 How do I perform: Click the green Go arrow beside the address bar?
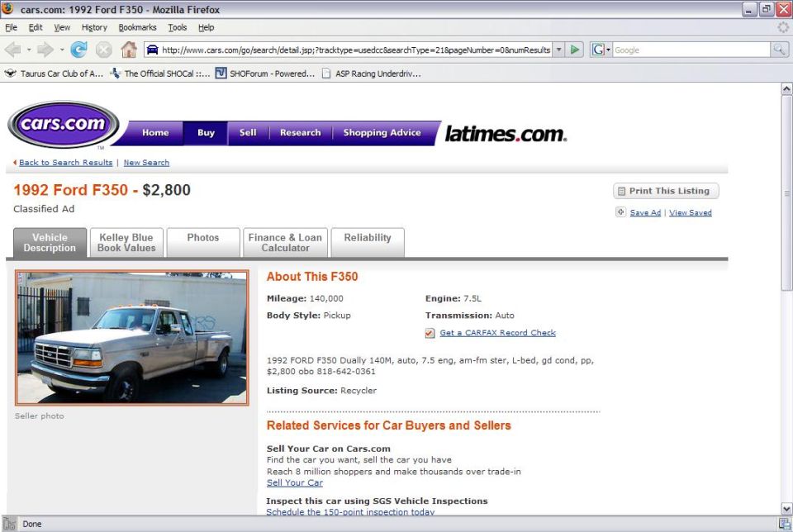(x=575, y=50)
